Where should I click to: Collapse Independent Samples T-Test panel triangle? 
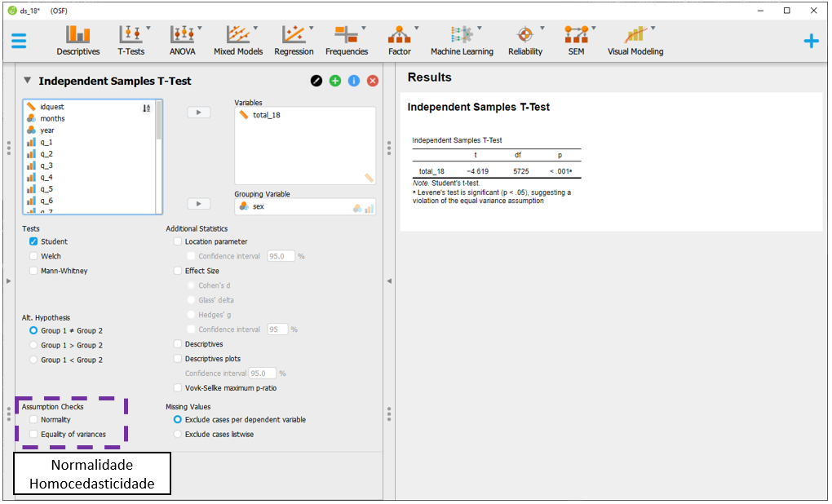(x=27, y=81)
